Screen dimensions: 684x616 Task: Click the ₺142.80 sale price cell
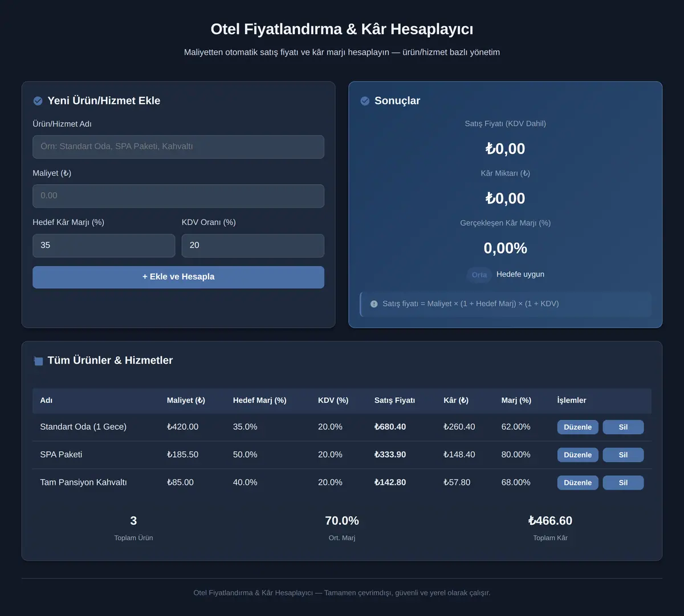click(390, 483)
